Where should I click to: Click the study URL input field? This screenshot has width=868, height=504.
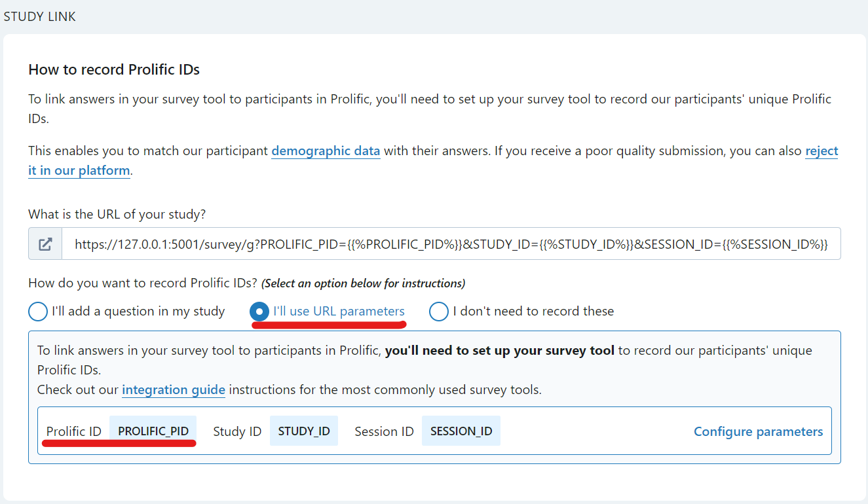pos(451,244)
